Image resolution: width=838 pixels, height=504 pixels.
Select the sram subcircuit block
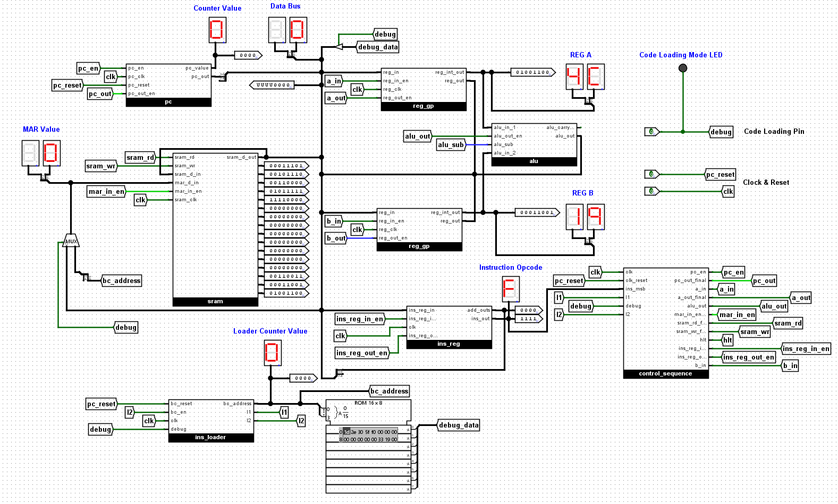(215, 229)
